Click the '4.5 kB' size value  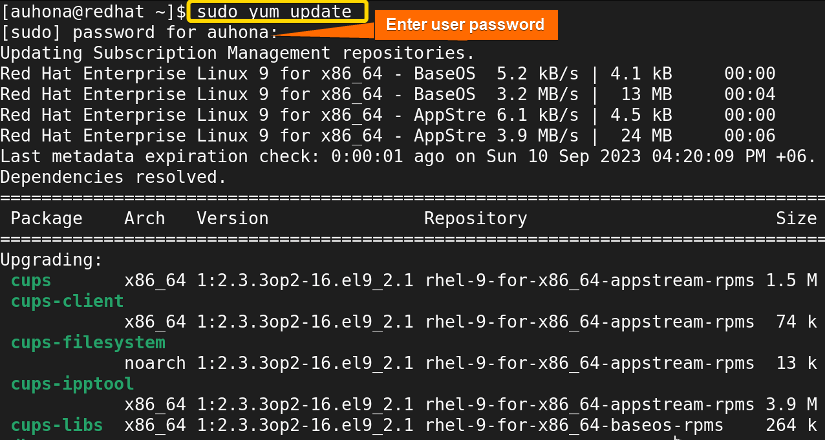[x=641, y=115]
